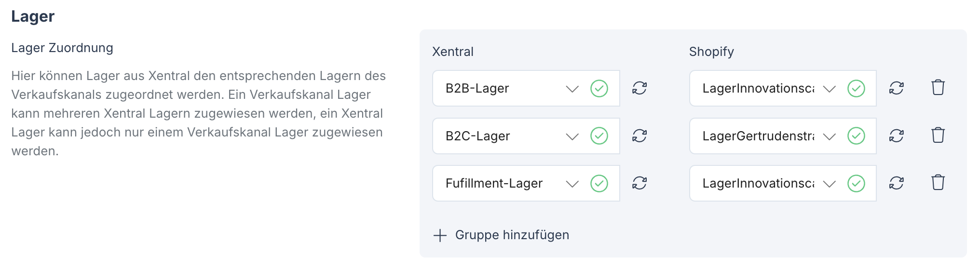Image resolution: width=980 pixels, height=271 pixels.
Task: Expand the Fufillment-Lager Xentral dropdown
Action: click(572, 184)
